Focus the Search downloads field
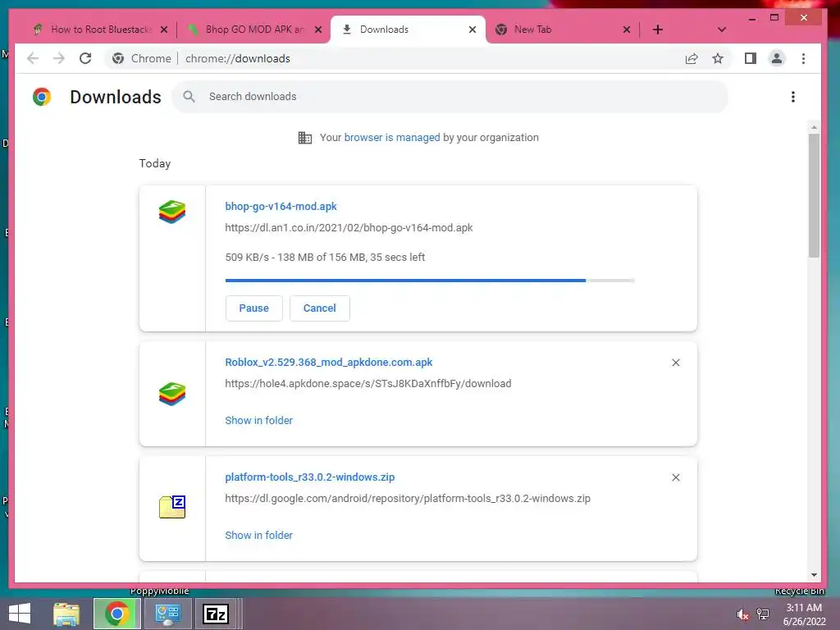The height and width of the screenshot is (630, 840). coord(450,97)
